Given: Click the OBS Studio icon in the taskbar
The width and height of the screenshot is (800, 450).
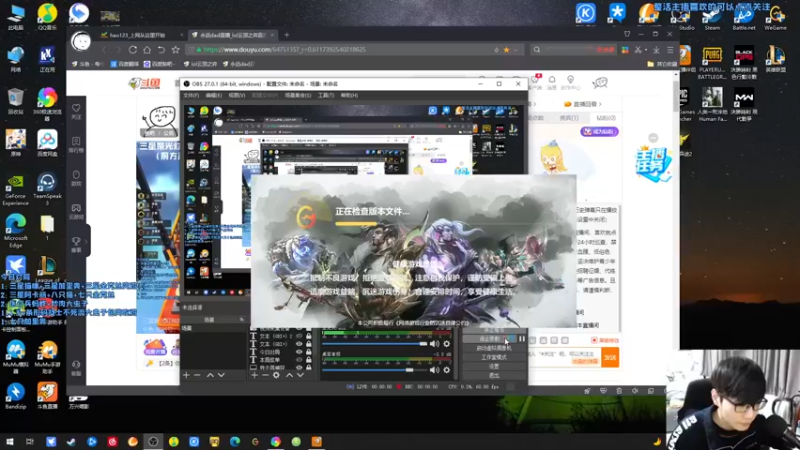Looking at the screenshot, I should pos(153,442).
